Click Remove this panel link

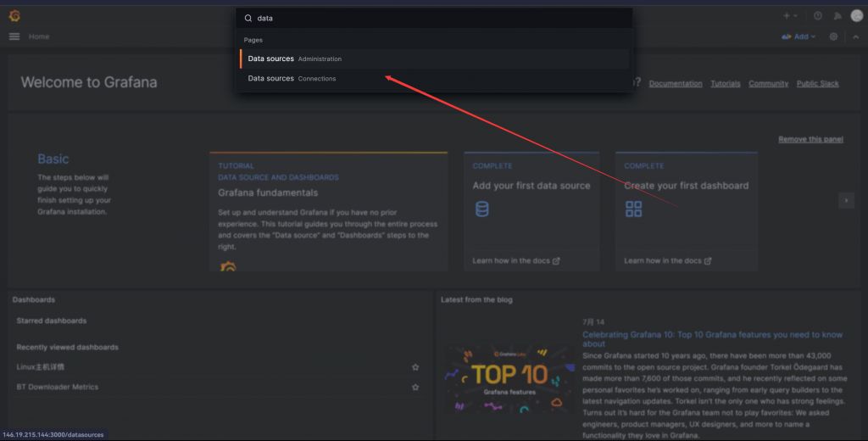pos(810,139)
